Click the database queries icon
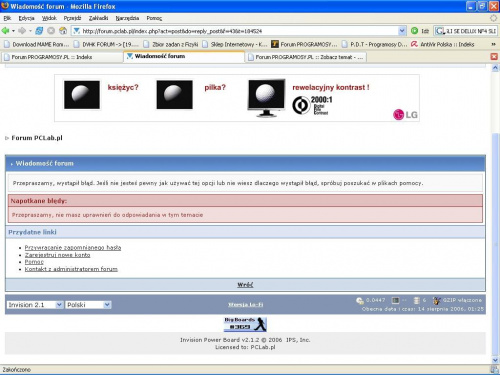Viewport: 500px width, 375px height. (416, 301)
